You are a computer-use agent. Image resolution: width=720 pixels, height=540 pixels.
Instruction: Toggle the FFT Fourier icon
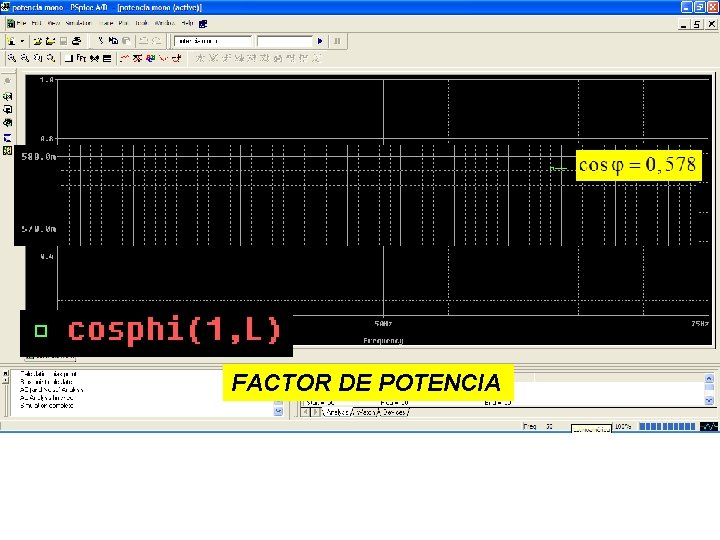[x=81, y=58]
